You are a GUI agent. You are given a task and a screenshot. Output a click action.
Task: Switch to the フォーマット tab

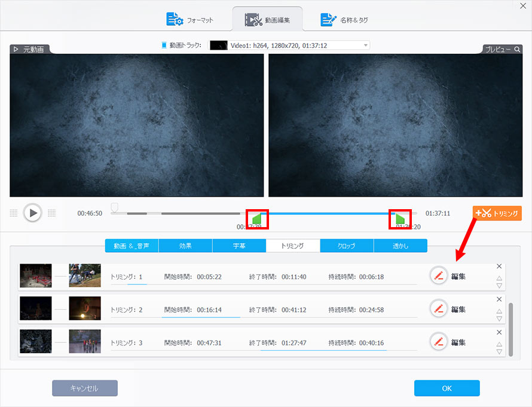190,20
